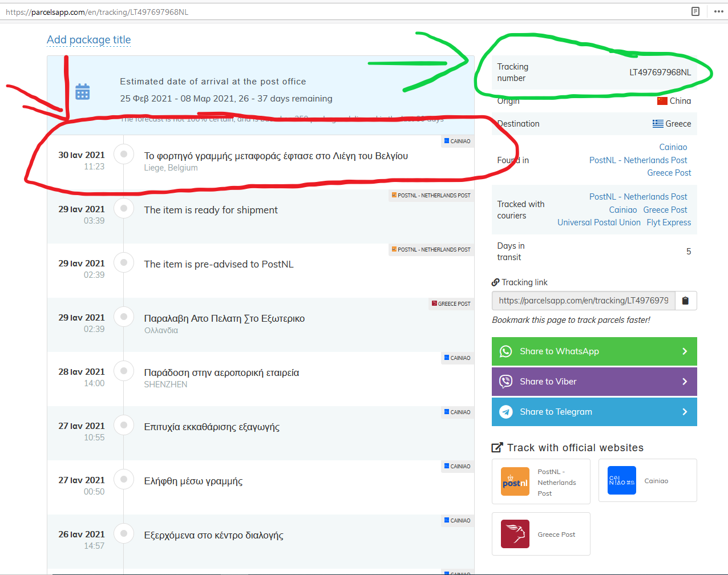The image size is (728, 575).
Task: Click the Telegram logo icon
Action: point(506,412)
